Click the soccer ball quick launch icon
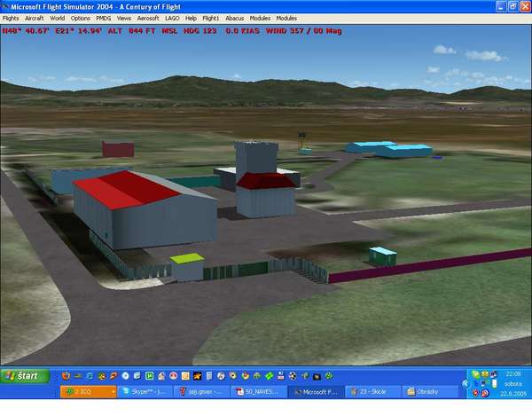The image size is (532, 416). [293, 376]
